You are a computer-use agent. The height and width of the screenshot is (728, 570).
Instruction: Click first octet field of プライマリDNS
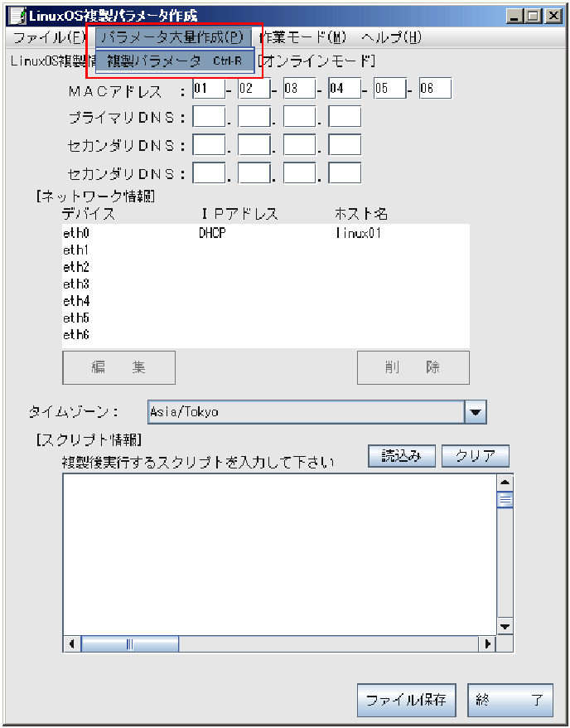(x=209, y=117)
